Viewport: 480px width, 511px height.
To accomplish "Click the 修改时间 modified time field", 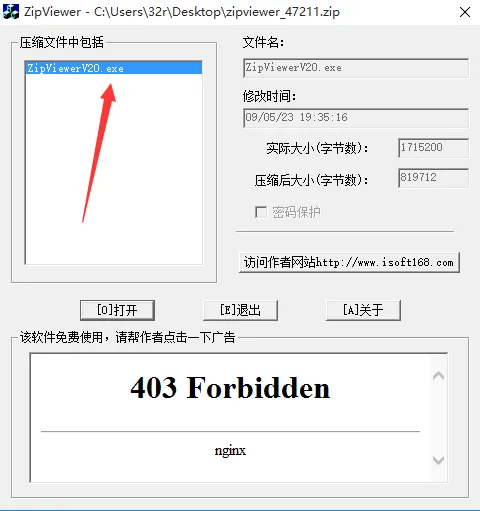I will click(x=356, y=118).
